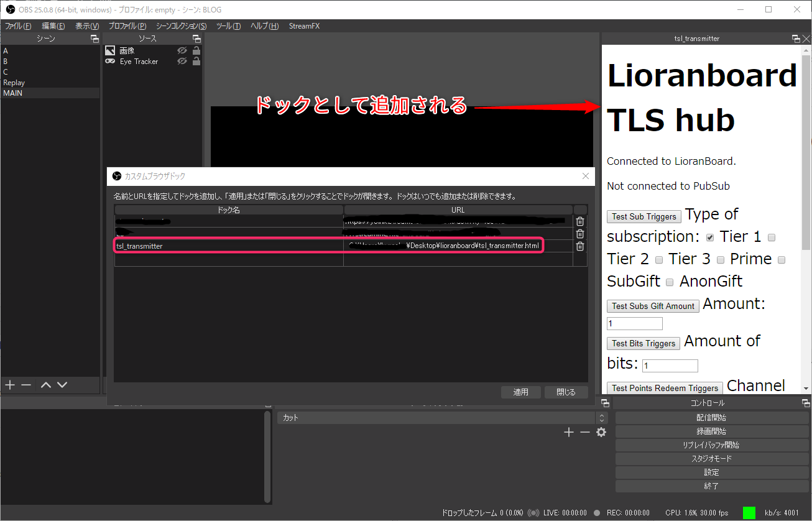Undock the tsl_transmitter dock via float icon
The height and width of the screenshot is (521, 812).
coord(796,39)
